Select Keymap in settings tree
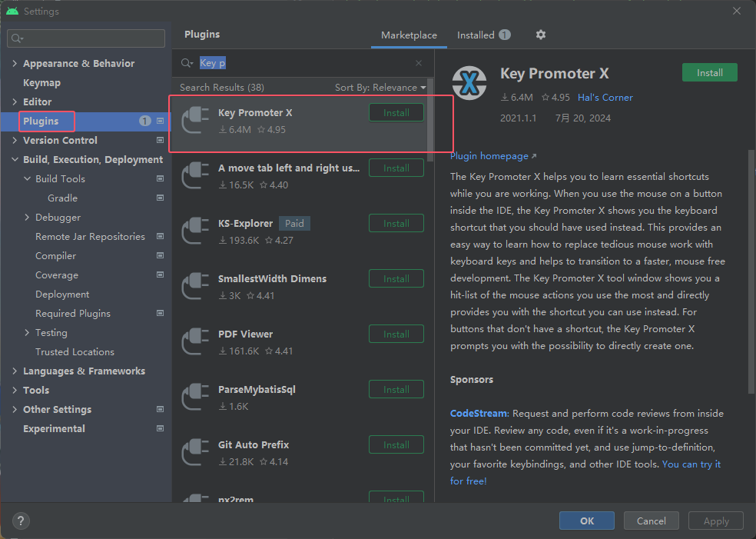Viewport: 756px width, 539px height. click(42, 82)
